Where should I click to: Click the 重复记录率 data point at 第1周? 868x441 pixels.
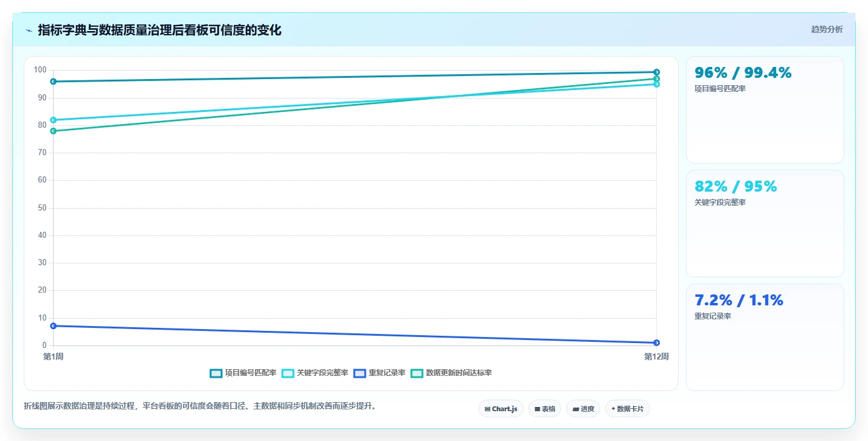(54, 326)
